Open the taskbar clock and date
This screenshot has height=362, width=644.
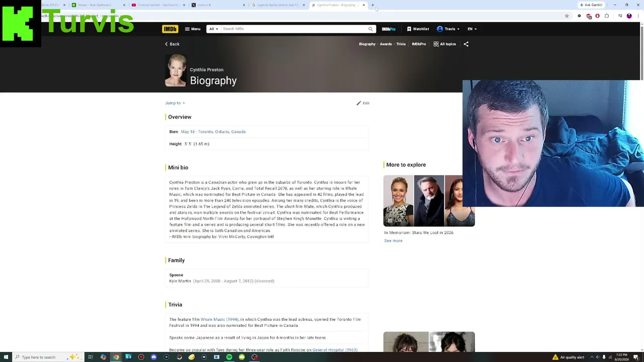(x=622, y=357)
